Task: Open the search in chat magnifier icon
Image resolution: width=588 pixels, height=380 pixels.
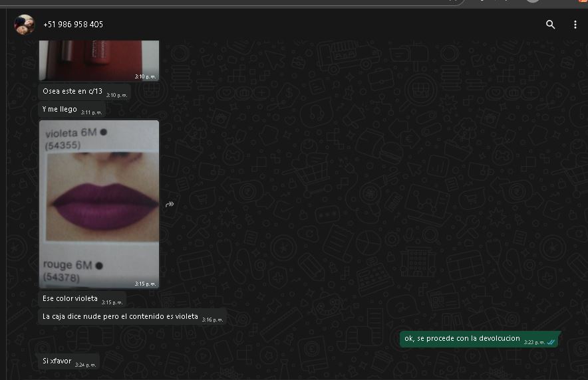Action: [x=550, y=25]
